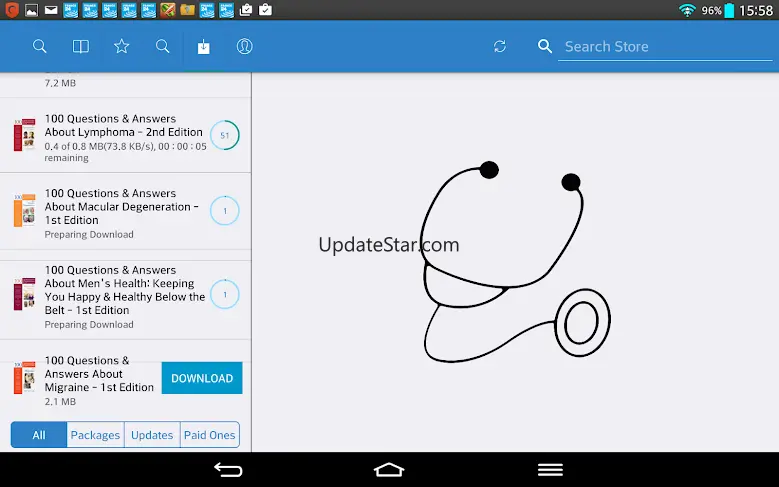Open the user account profile icon
This screenshot has height=487, width=779.
pos(244,47)
